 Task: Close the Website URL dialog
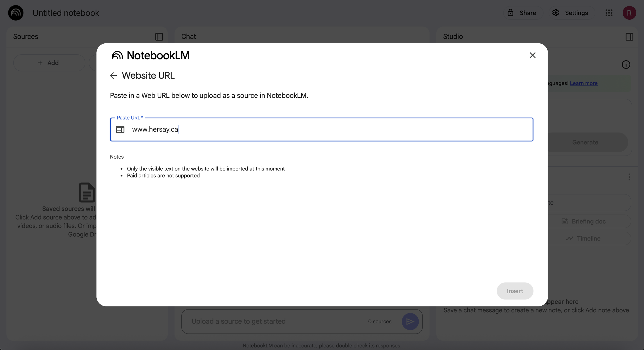coord(532,55)
